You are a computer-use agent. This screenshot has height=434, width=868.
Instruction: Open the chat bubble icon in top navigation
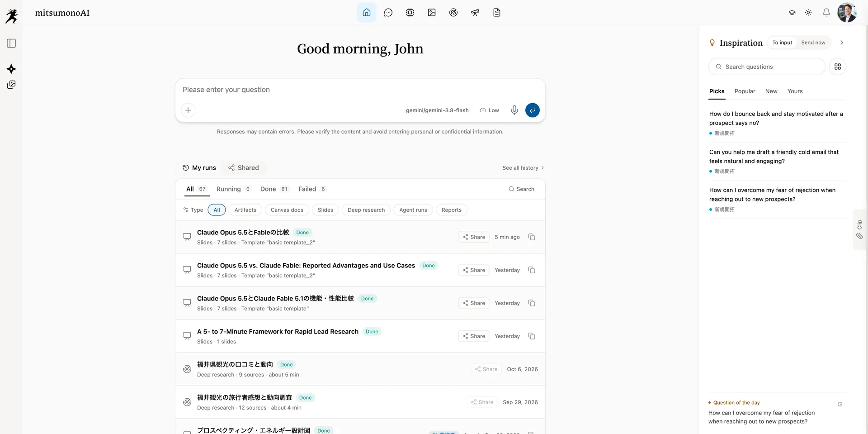(388, 13)
